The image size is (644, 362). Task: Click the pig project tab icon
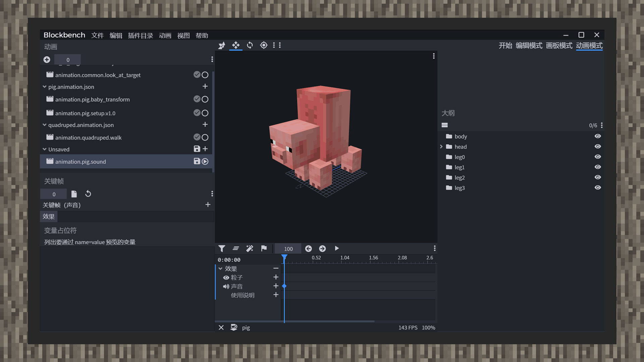[x=234, y=327]
